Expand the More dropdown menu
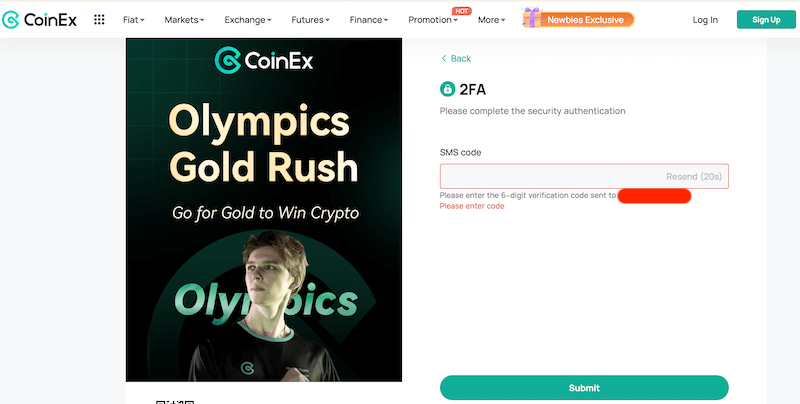This screenshot has width=800, height=404. tap(491, 20)
